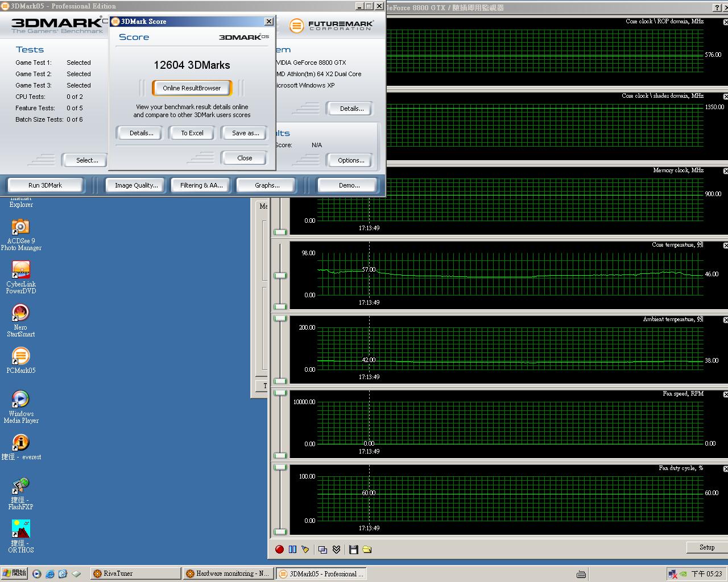The width and height of the screenshot is (728, 582).
Task: Open Image Quality... tool
Action: point(136,185)
